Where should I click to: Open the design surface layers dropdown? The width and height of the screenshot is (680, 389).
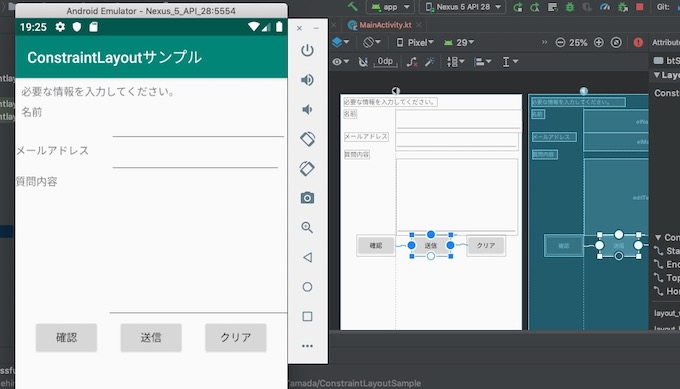(x=340, y=42)
